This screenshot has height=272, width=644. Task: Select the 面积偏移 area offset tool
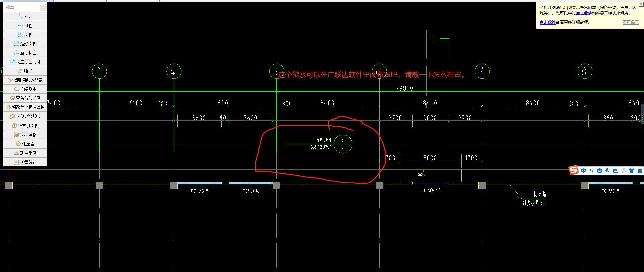click(25, 135)
